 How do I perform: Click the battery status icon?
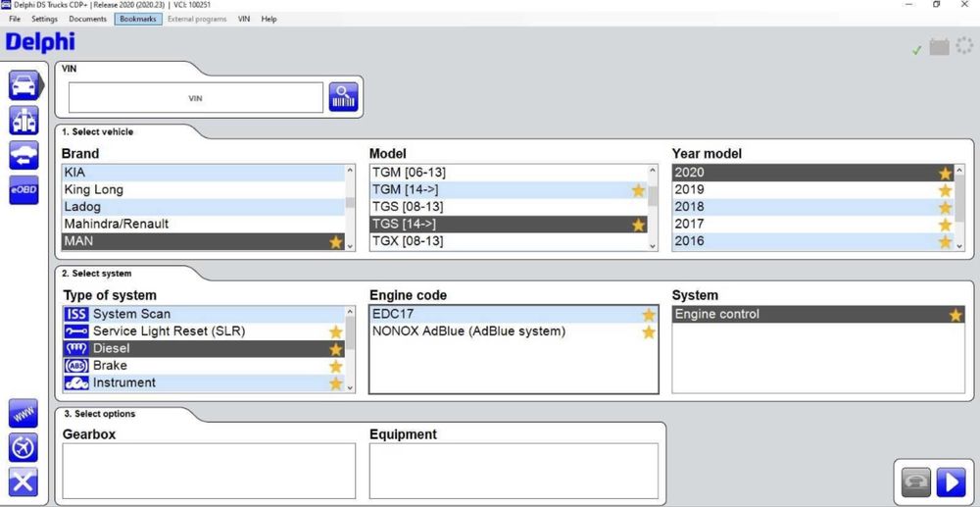point(940,47)
